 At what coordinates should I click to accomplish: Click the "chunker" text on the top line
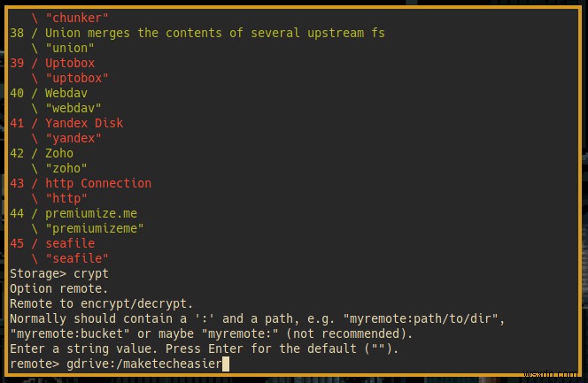click(x=77, y=18)
